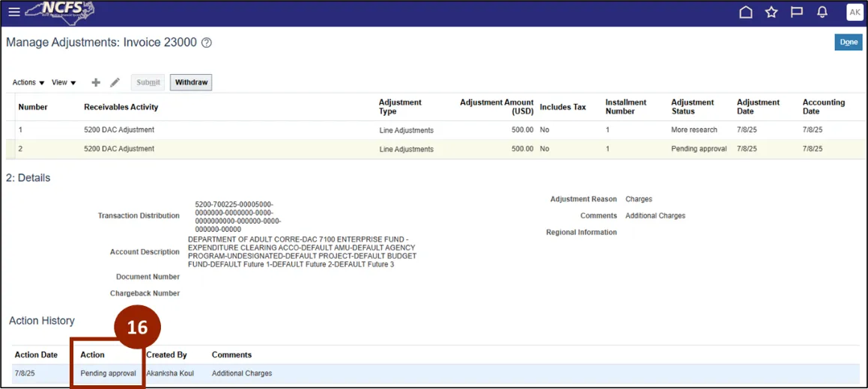Click the Adjustment Status column header
Image resolution: width=868 pixels, height=389 pixels.
[692, 107]
